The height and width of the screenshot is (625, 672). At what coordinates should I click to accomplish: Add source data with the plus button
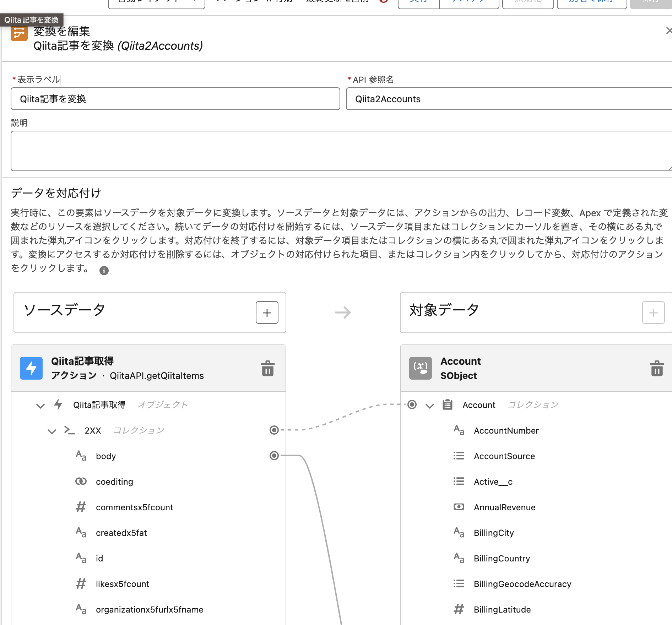tap(267, 312)
